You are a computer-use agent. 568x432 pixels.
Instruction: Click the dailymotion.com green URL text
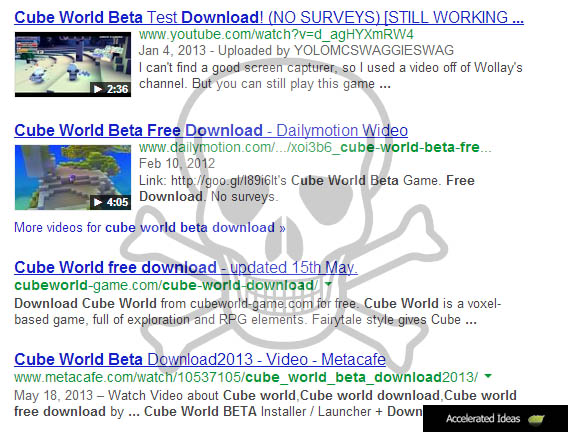point(315,148)
